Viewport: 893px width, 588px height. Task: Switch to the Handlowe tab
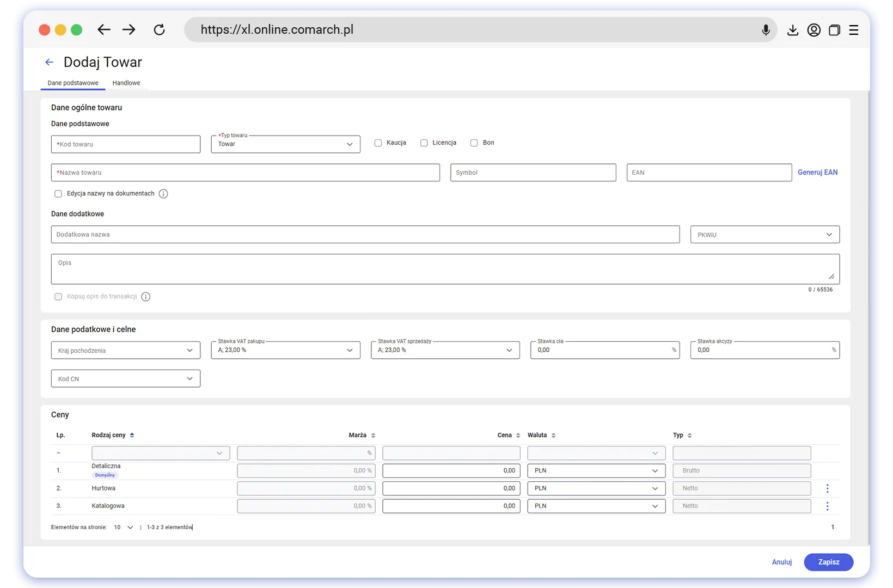126,83
